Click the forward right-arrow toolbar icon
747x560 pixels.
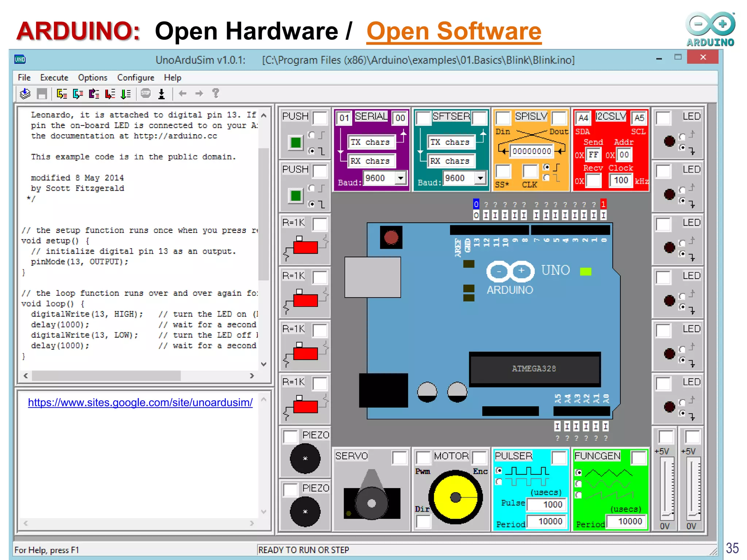[199, 93]
